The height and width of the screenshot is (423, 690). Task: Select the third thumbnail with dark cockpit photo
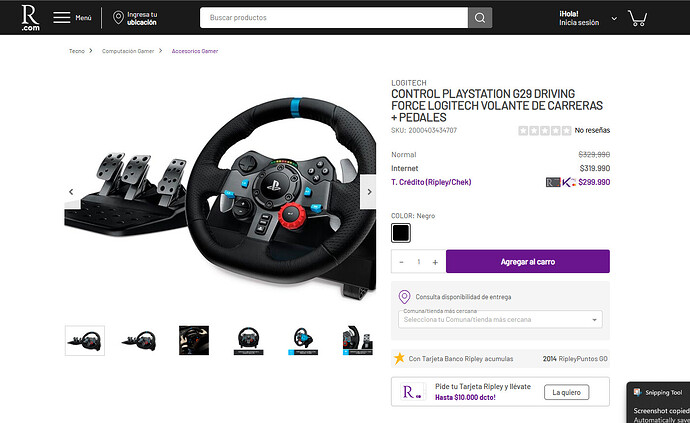pos(194,341)
